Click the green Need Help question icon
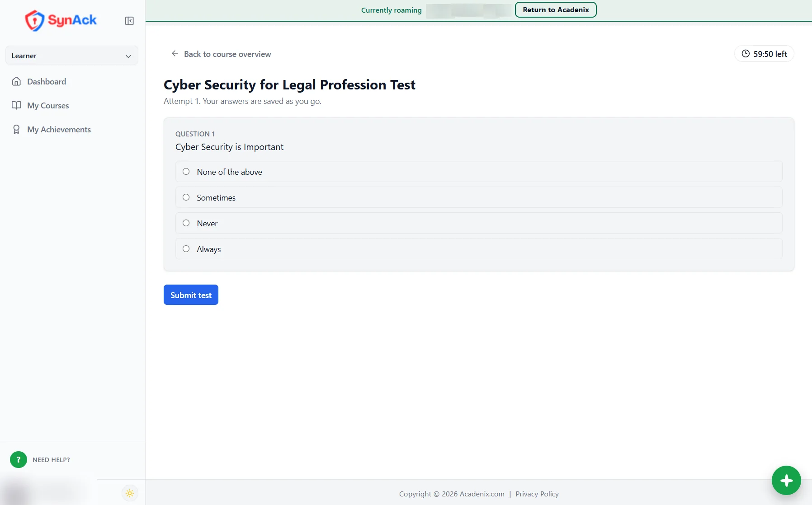This screenshot has width=812, height=505. pyautogui.click(x=19, y=459)
